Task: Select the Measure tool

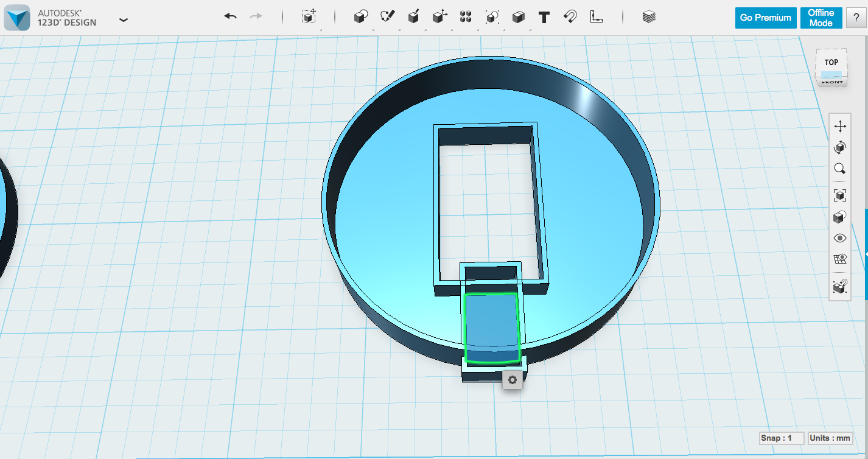Action: click(x=596, y=17)
